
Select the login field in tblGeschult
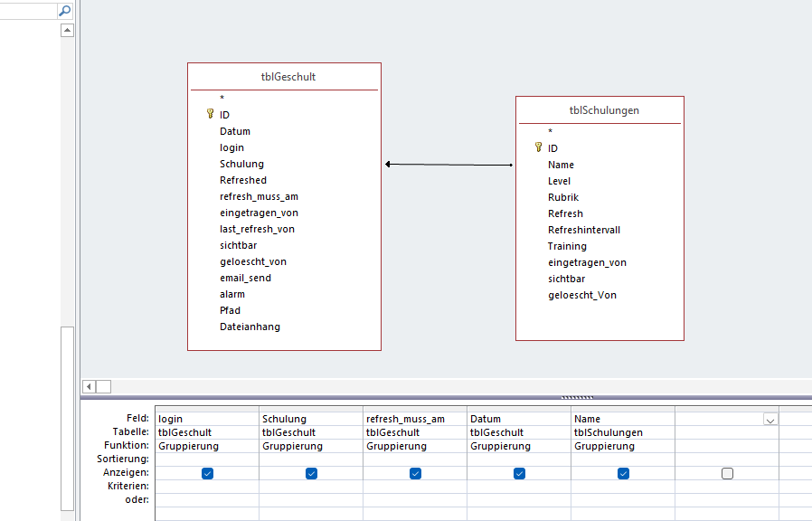pos(231,147)
